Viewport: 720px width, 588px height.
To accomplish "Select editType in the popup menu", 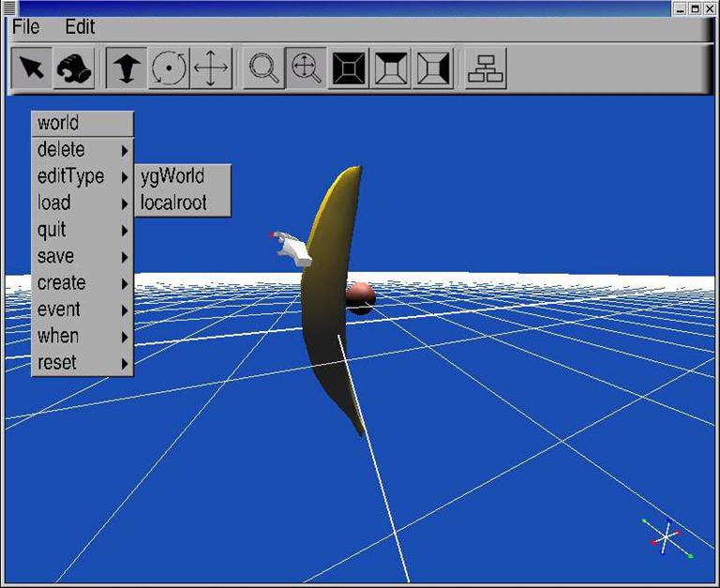I will pos(82,176).
